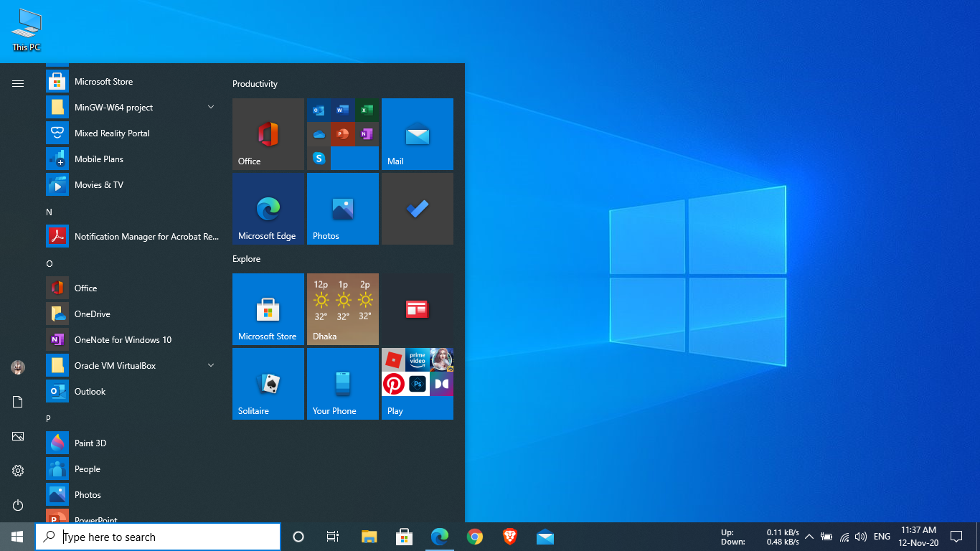Open Excel in the Office apps tile
This screenshot has height=551, width=980.
(367, 110)
